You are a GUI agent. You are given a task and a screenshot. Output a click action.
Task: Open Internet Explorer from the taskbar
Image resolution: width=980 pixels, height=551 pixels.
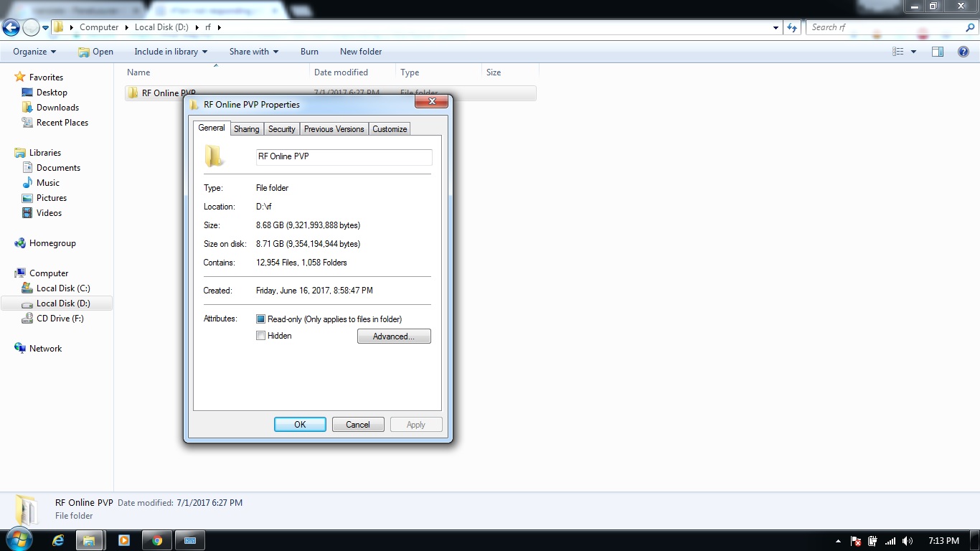pos(58,540)
